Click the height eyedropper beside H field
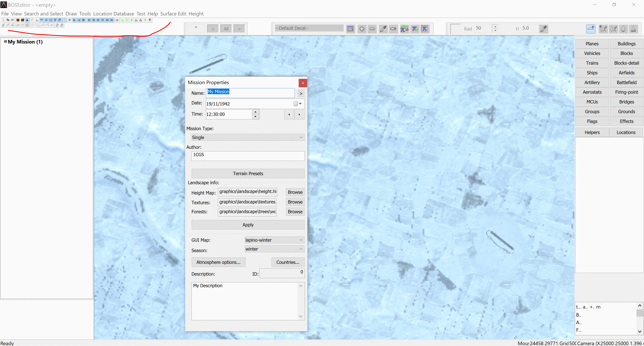The height and width of the screenshot is (346, 644). (x=543, y=29)
